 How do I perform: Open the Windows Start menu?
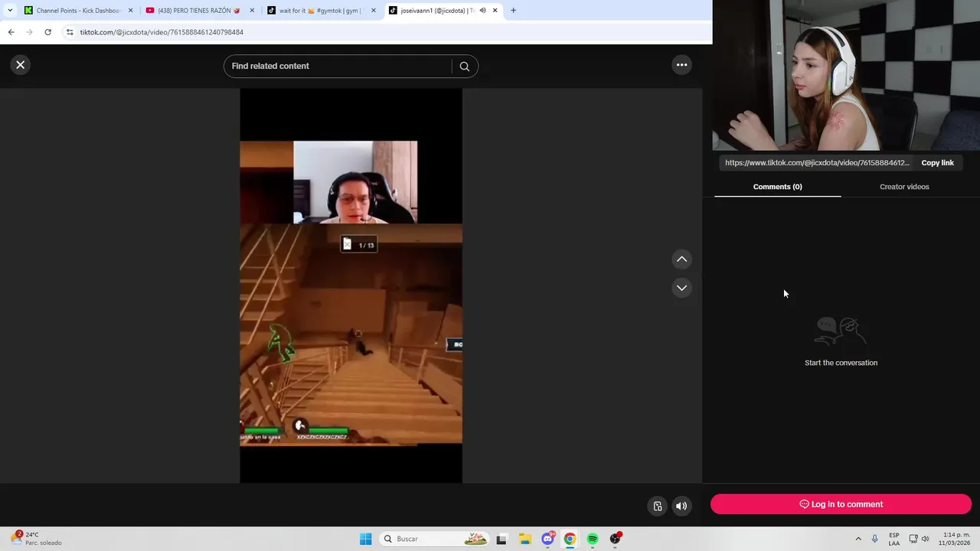point(366,539)
